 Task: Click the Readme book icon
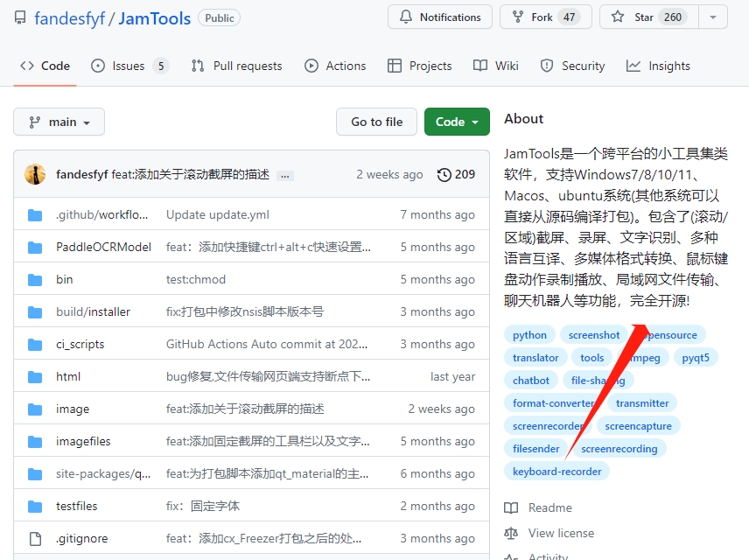(511, 507)
